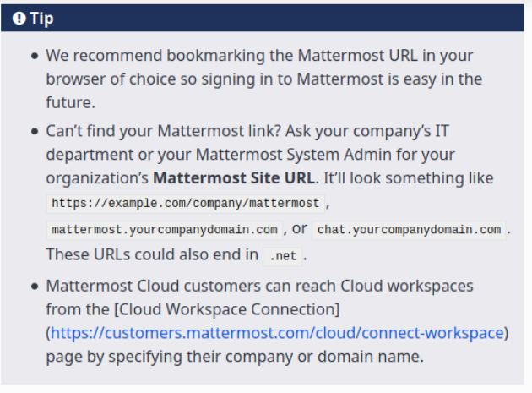Click the https://example.com/company/mattermost code snippet
The width and height of the screenshot is (532, 393).
pyautogui.click(x=186, y=204)
